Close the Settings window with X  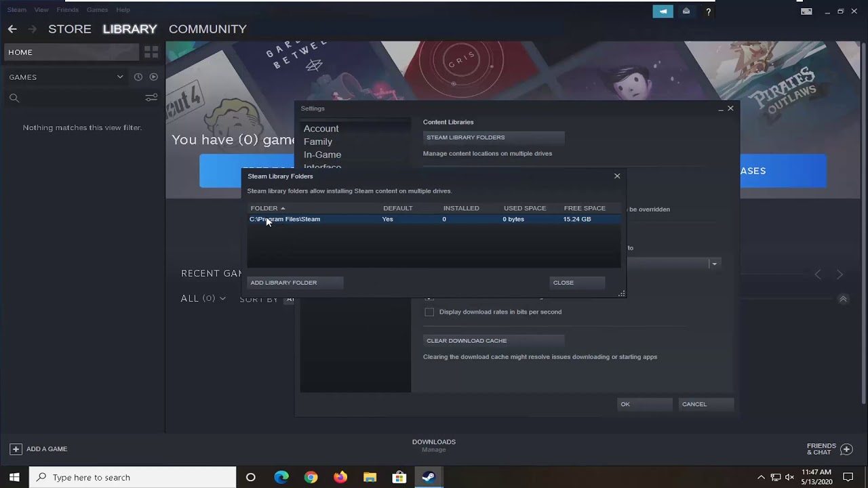(730, 108)
